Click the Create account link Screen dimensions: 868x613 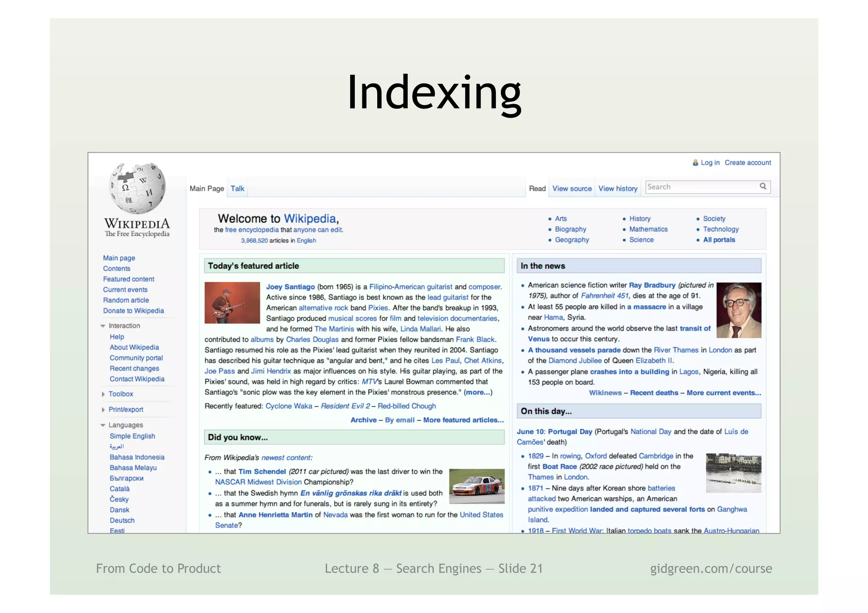(x=748, y=163)
